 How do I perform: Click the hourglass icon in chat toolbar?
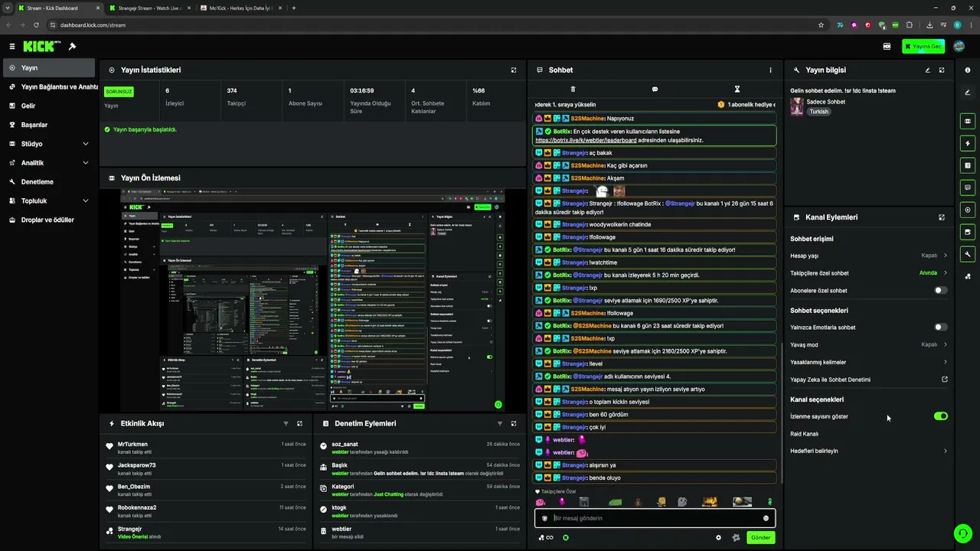pyautogui.click(x=737, y=90)
